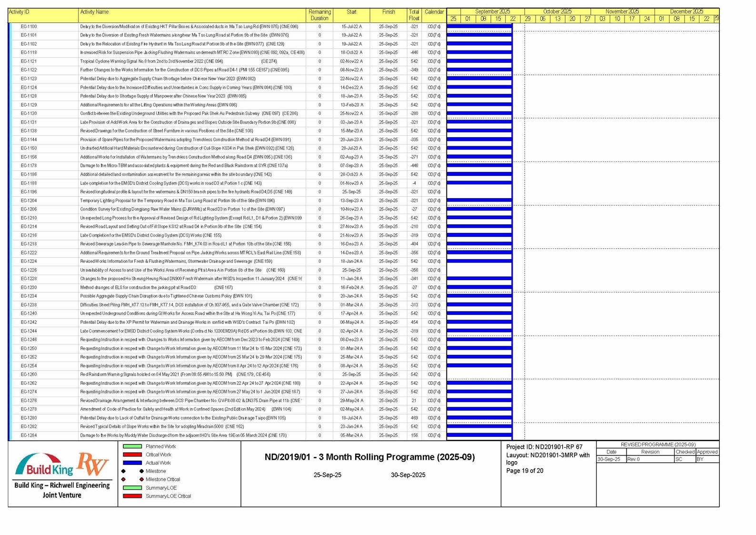Select the red Critical Work legend swatch
This screenshot has height=535, width=756.
(132, 454)
